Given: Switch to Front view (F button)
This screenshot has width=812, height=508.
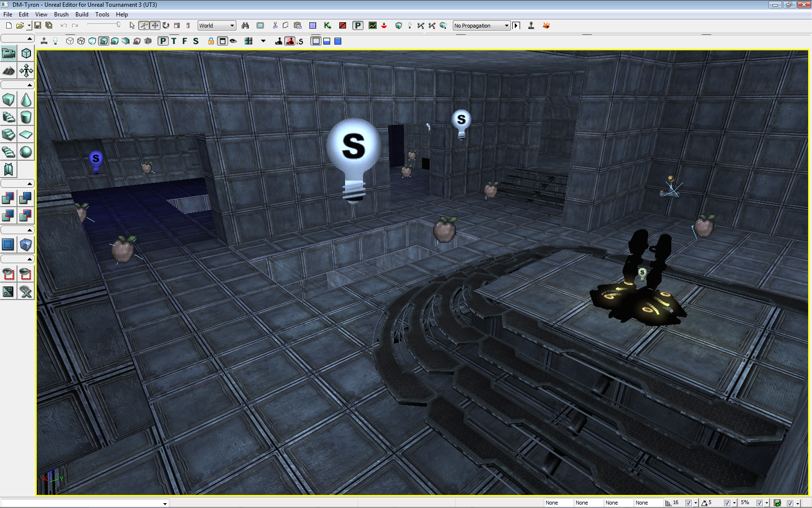Looking at the screenshot, I should pos(185,41).
